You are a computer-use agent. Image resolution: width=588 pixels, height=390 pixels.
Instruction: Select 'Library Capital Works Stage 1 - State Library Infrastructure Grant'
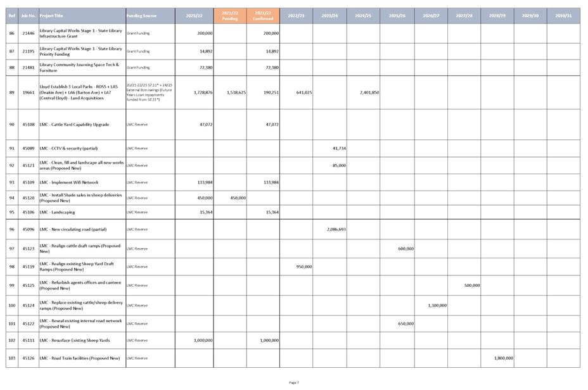tap(80, 34)
